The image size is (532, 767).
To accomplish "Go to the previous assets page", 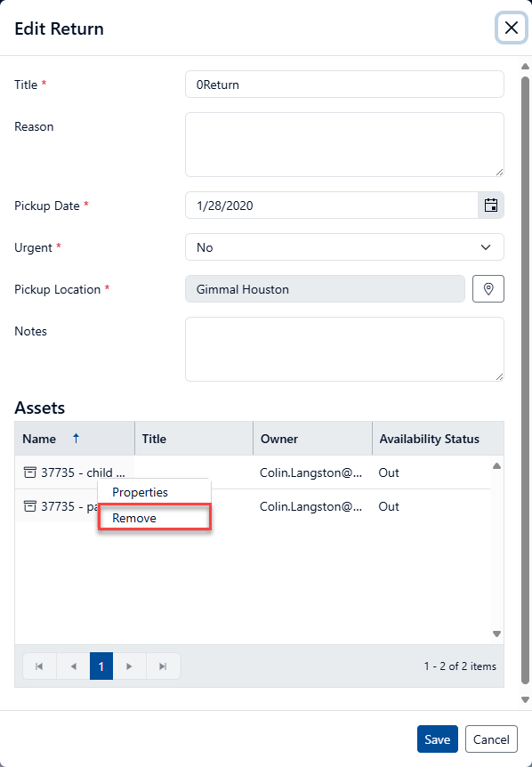I will click(73, 666).
